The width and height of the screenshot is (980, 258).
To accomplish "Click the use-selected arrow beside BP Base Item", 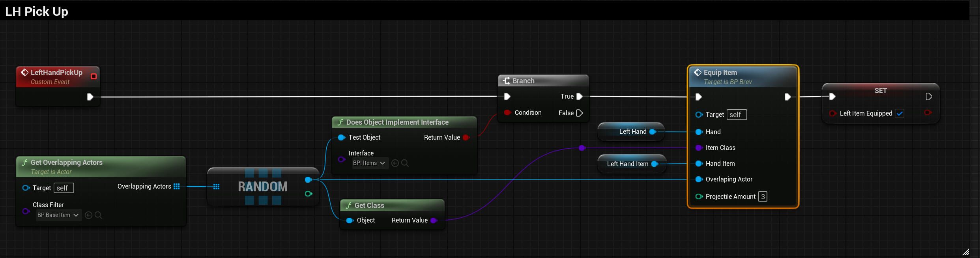I will (89, 215).
